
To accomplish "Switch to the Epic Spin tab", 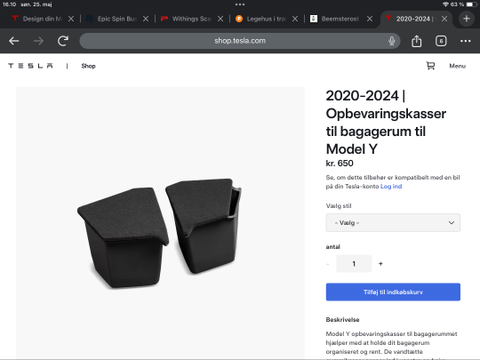I will (x=112, y=19).
